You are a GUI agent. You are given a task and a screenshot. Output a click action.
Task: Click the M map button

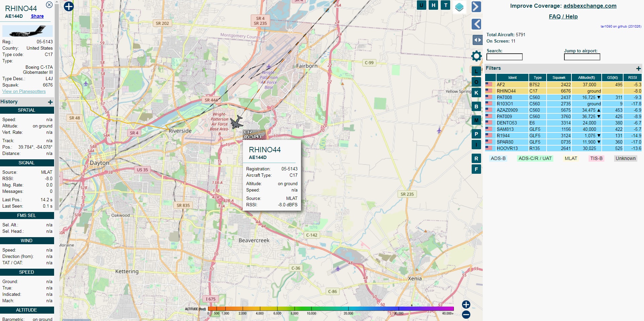pos(476,120)
